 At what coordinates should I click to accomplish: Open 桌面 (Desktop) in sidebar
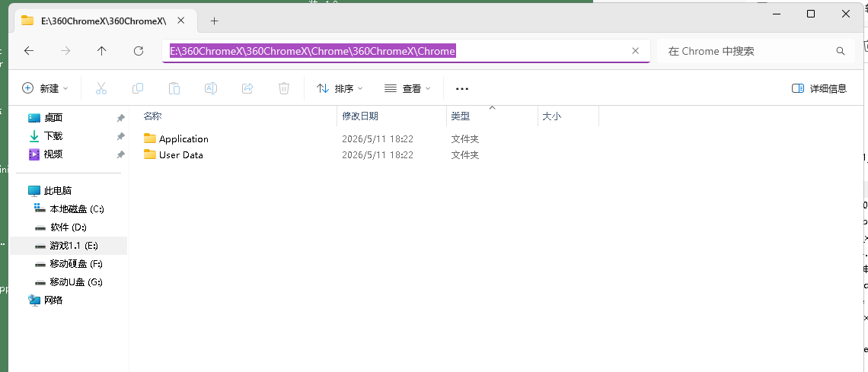click(x=54, y=117)
